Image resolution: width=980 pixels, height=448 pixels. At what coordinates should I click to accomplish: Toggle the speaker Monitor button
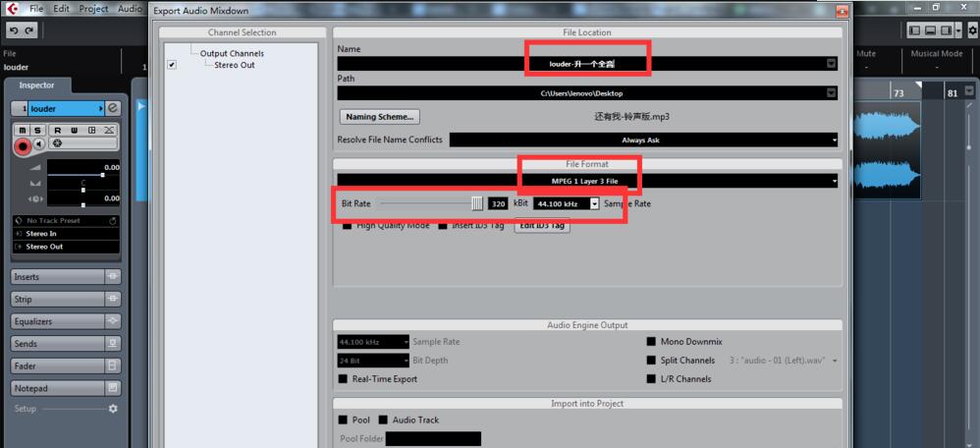coord(39,144)
